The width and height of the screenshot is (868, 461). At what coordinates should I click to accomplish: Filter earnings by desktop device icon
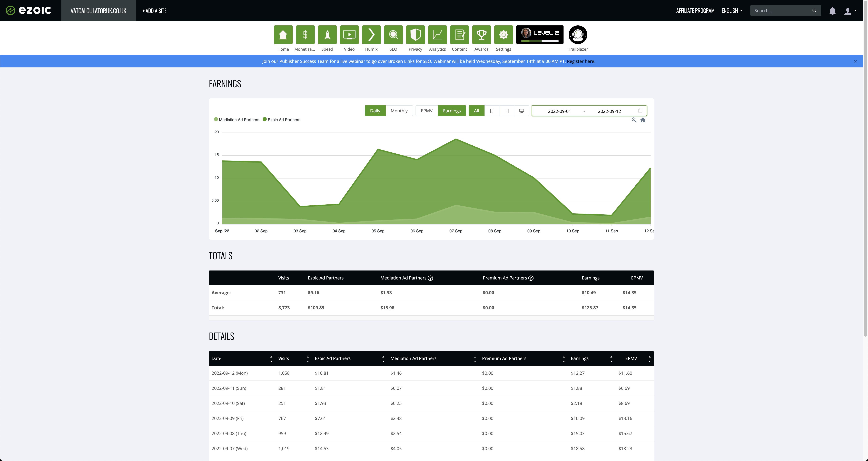522,111
